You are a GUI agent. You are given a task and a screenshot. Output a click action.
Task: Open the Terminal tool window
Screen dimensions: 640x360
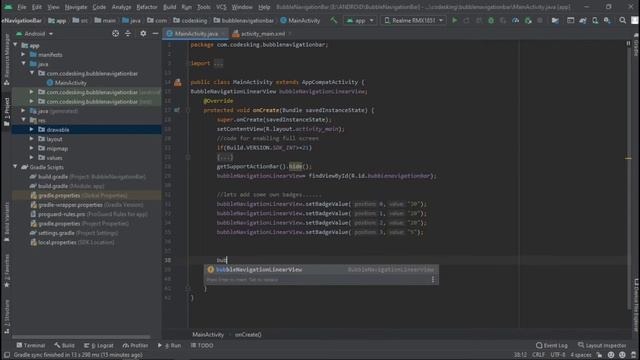31,345
